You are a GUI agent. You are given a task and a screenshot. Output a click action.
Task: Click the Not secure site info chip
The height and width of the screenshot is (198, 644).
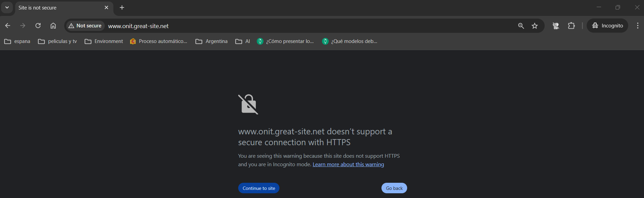(85, 26)
